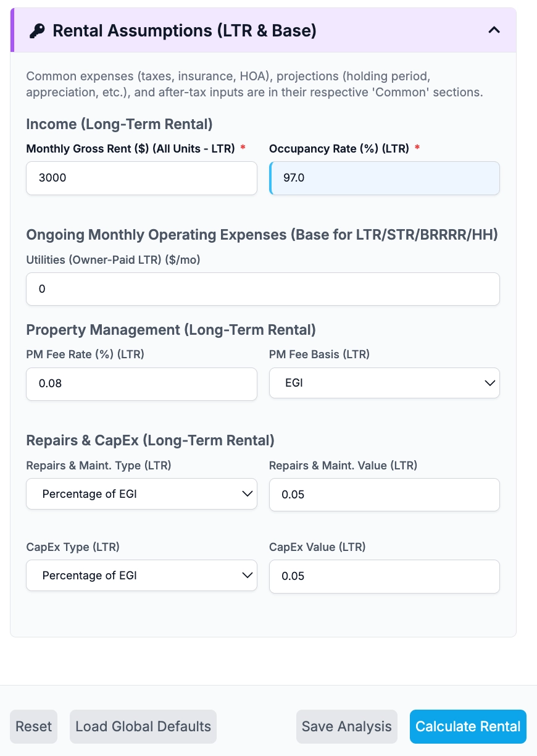Click the chevron arrow on CapEx Type selector
The height and width of the screenshot is (756, 537).
pos(247,575)
